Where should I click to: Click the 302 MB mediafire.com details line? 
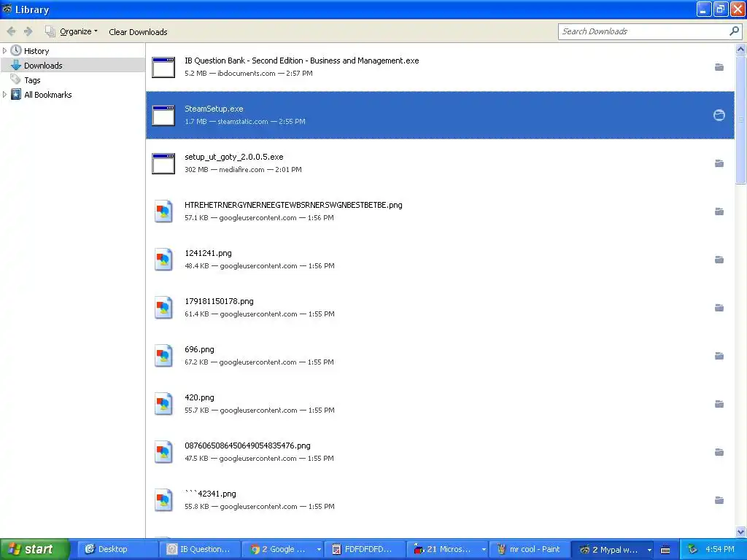(243, 169)
